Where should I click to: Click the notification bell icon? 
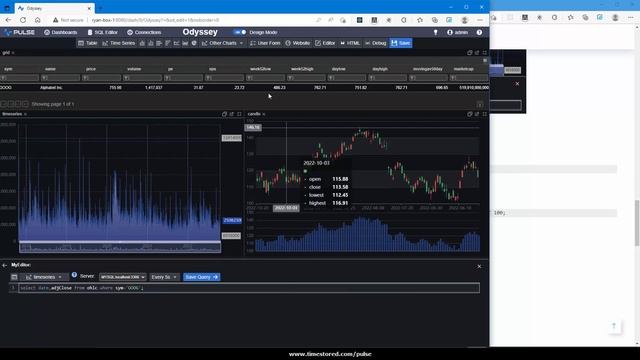point(436,32)
